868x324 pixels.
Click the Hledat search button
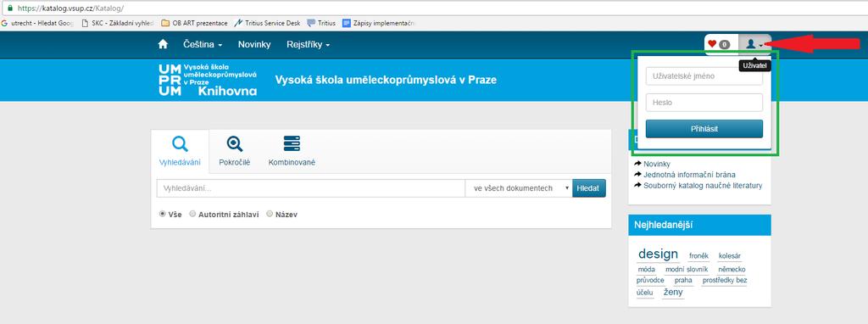(589, 188)
